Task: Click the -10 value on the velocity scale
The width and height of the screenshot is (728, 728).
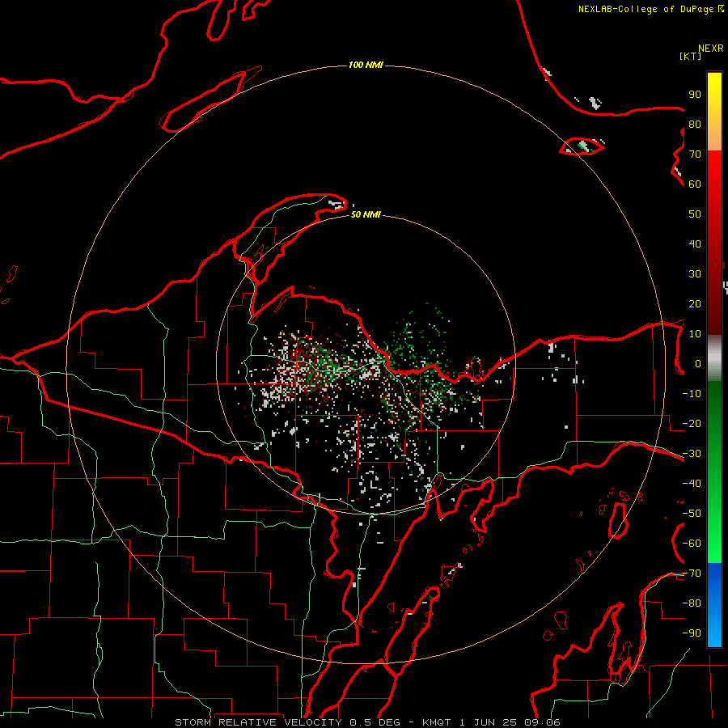Action: click(692, 394)
